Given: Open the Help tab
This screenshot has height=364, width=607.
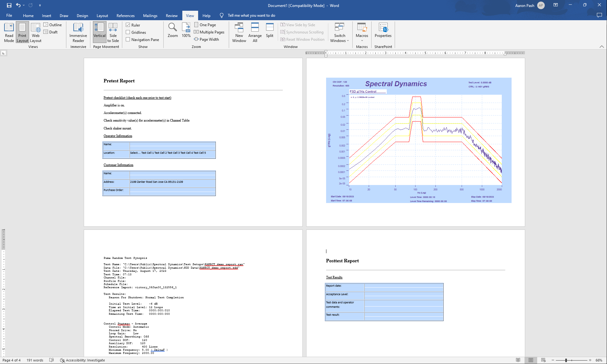Looking at the screenshot, I should click(206, 15).
